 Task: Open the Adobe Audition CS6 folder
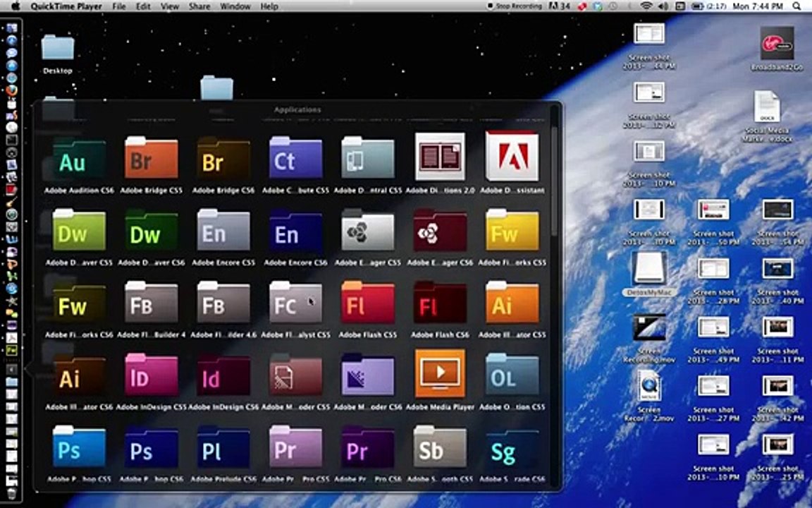click(79, 158)
